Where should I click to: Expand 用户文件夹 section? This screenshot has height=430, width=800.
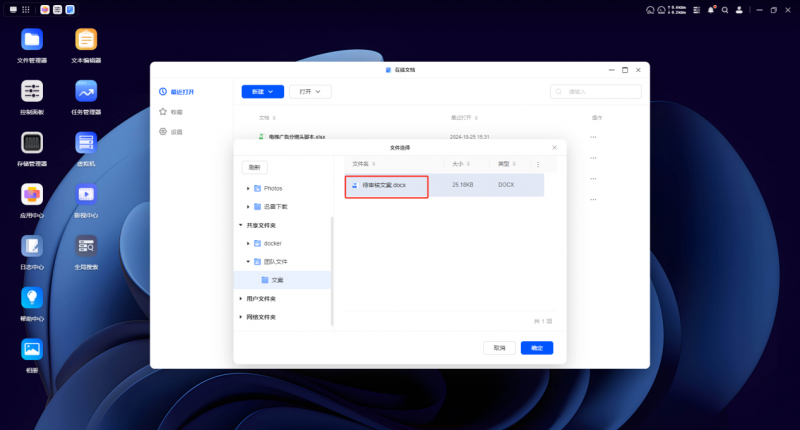coord(241,299)
